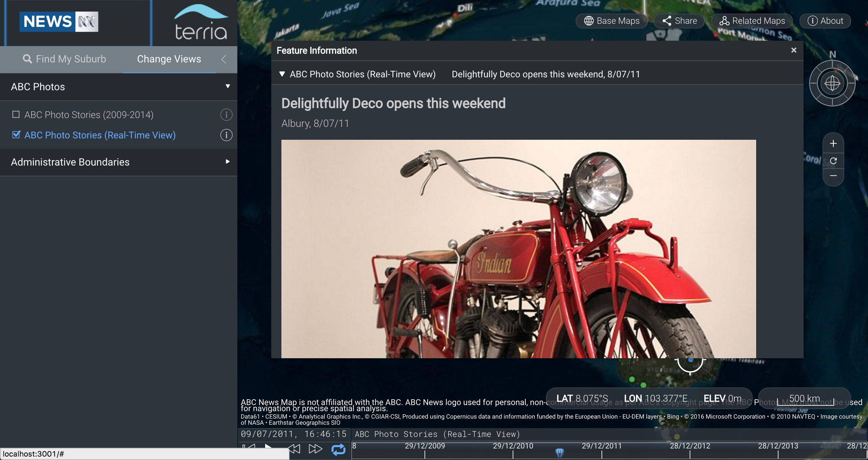
Task: Switch to Find My Suburb tab
Action: coord(64,59)
